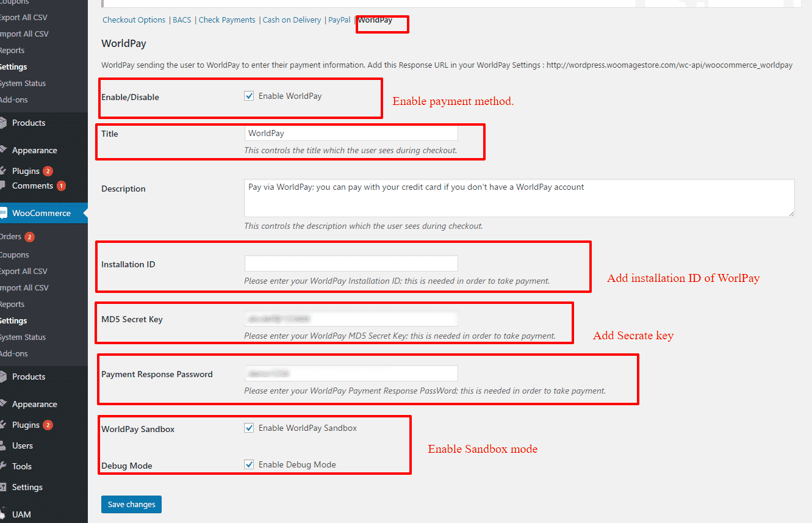
Task: Open the WooCommerce sidebar menu
Action: (x=41, y=213)
